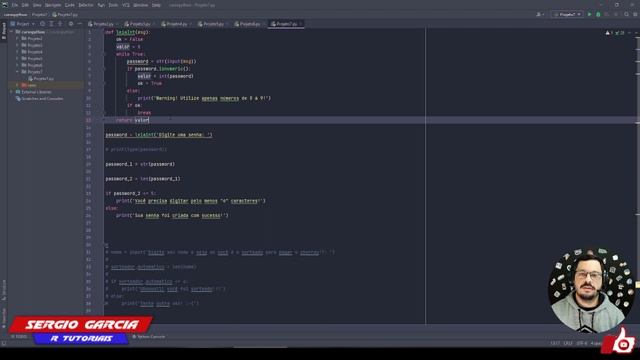Open the IDE settings icon at the toolbar's far right
The width and height of the screenshot is (640, 360).
click(636, 14)
